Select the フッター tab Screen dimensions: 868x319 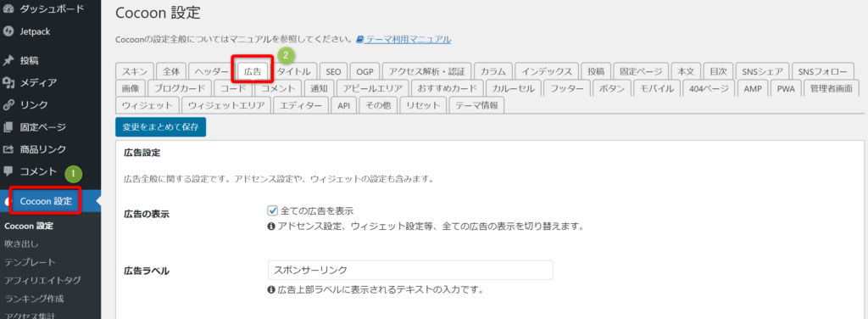567,88
